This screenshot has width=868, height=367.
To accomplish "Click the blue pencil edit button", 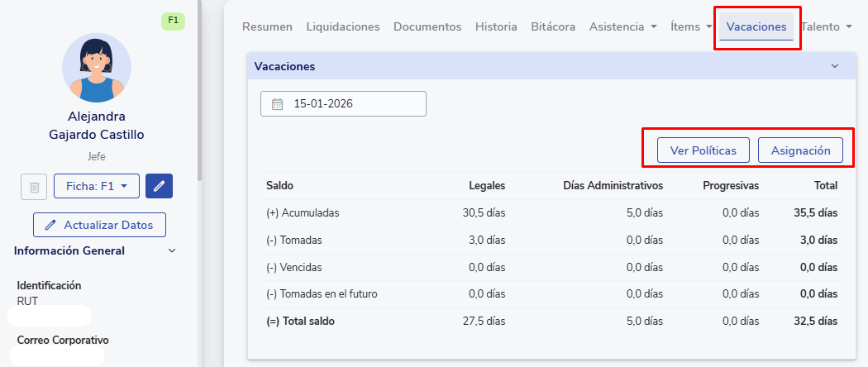I will [x=159, y=187].
